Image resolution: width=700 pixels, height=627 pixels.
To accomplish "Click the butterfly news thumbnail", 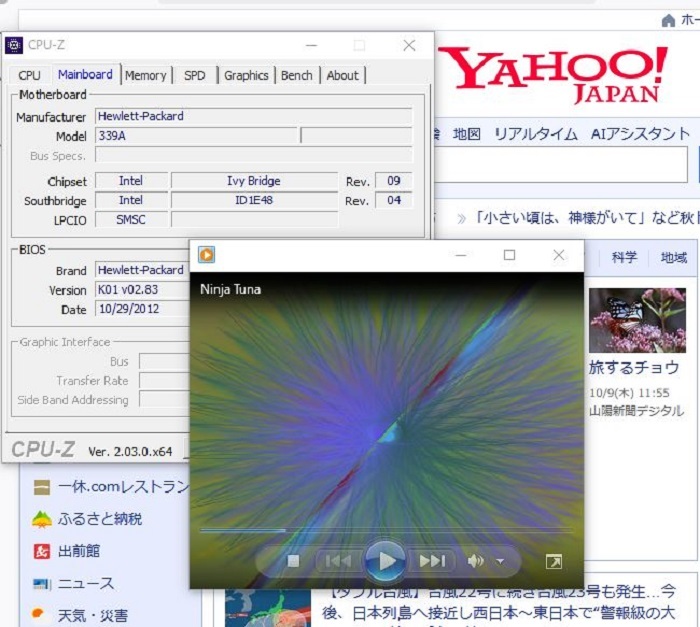I will tap(636, 320).
